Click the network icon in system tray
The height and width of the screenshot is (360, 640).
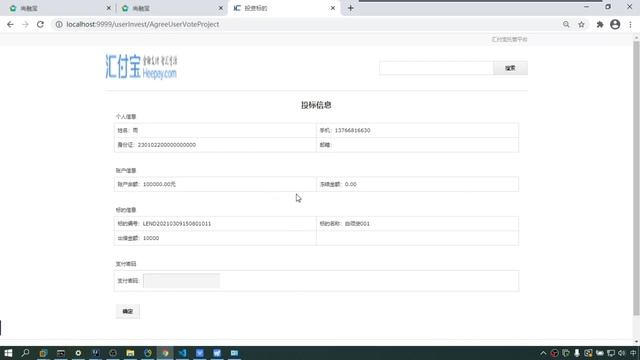[x=611, y=353]
